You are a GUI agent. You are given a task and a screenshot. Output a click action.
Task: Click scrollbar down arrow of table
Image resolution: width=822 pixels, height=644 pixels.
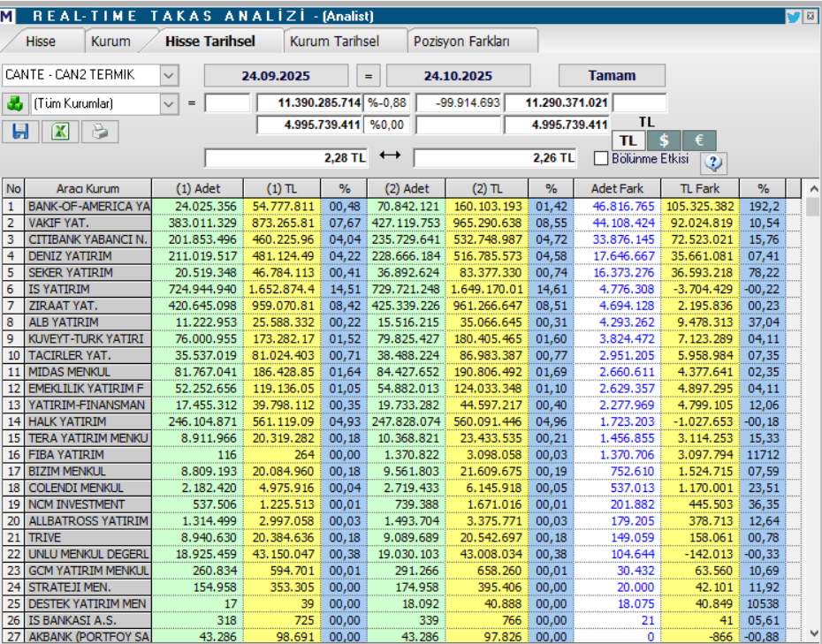(x=813, y=633)
